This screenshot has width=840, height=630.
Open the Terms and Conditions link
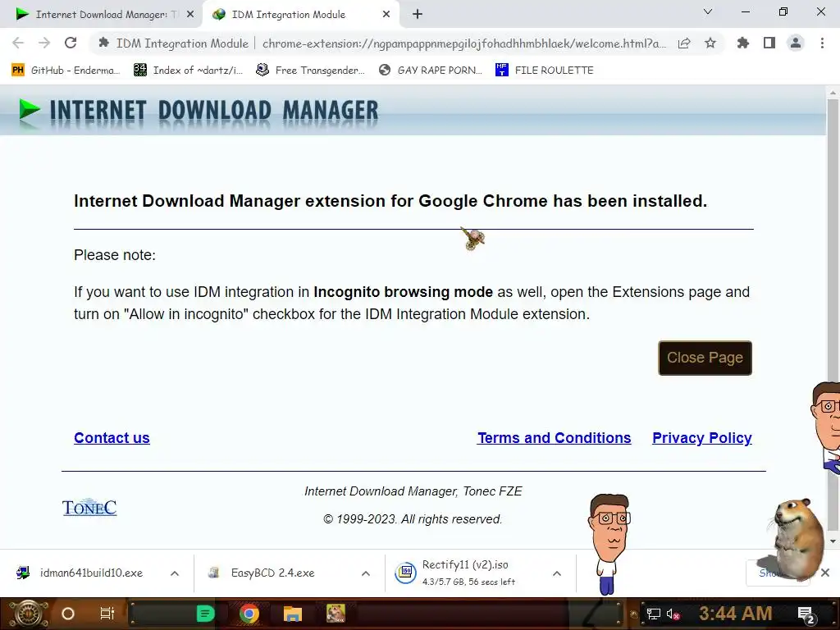pos(554,438)
